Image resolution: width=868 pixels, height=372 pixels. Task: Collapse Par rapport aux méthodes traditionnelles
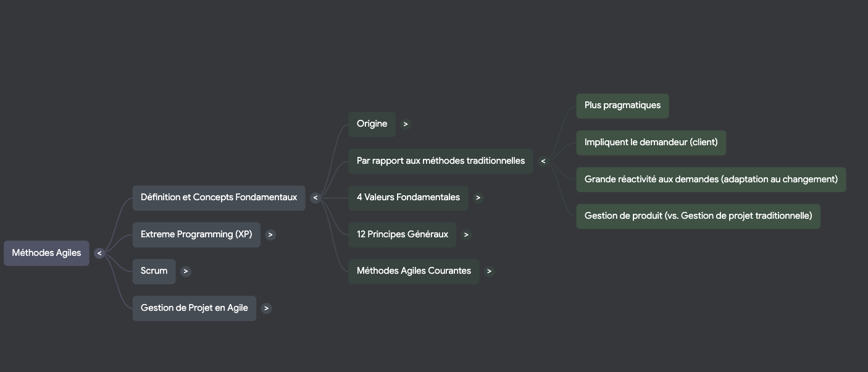click(x=543, y=161)
